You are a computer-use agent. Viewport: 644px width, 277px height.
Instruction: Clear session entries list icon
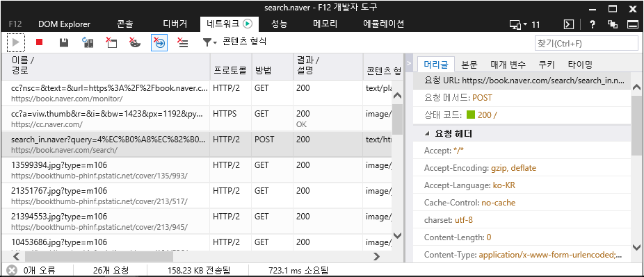[x=183, y=42]
